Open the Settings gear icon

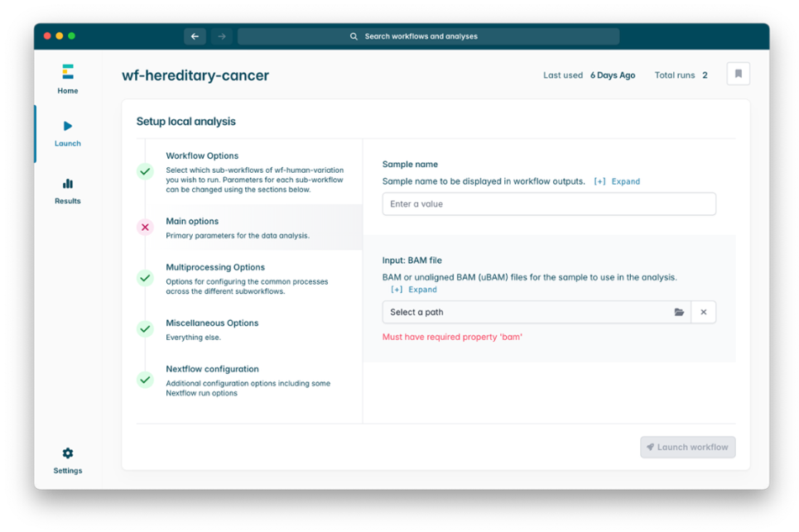click(68, 453)
